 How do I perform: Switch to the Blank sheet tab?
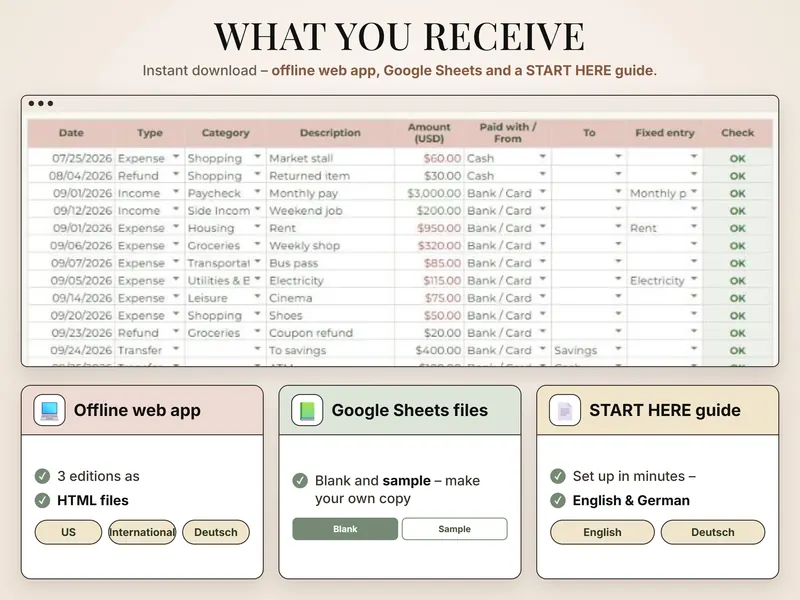click(x=345, y=529)
